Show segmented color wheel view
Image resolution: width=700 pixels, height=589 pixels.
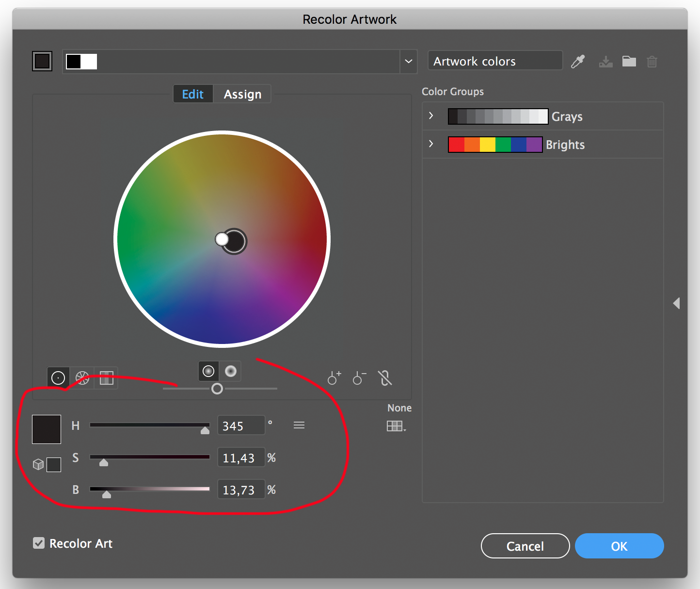[x=82, y=377]
